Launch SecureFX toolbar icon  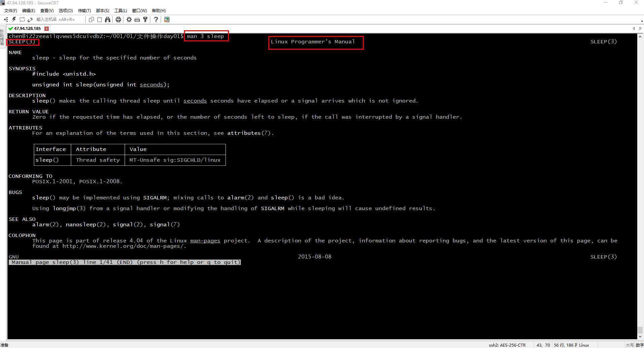point(167,20)
